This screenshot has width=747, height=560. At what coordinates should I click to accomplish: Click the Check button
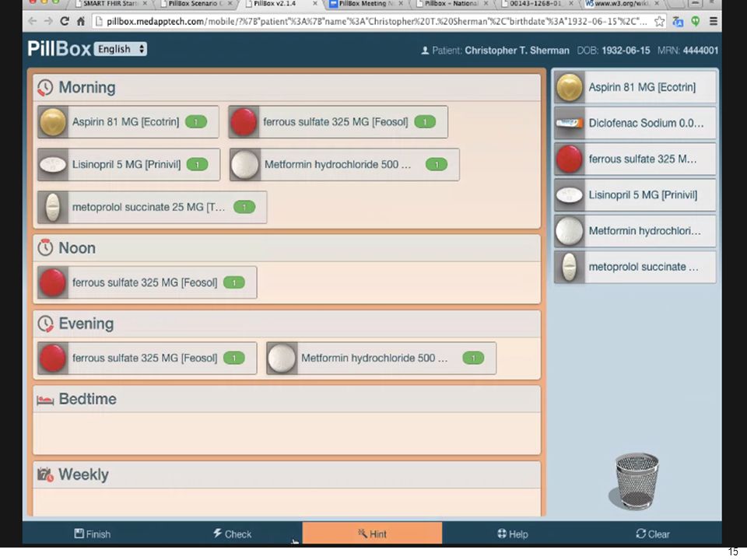click(x=232, y=534)
